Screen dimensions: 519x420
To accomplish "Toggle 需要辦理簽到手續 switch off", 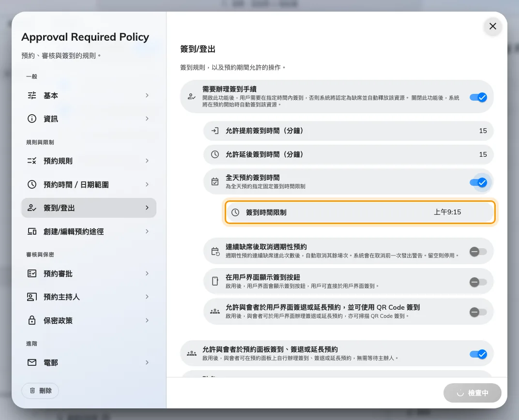I will pos(478,97).
